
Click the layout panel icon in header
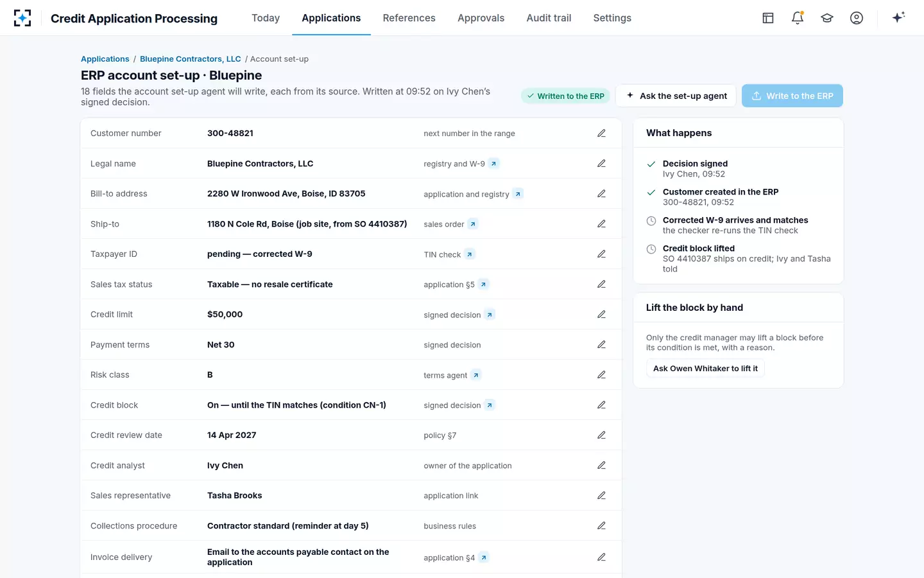(768, 18)
